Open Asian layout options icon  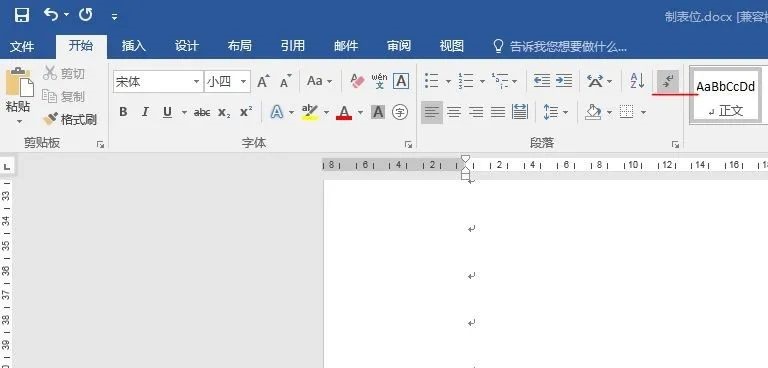(595, 81)
